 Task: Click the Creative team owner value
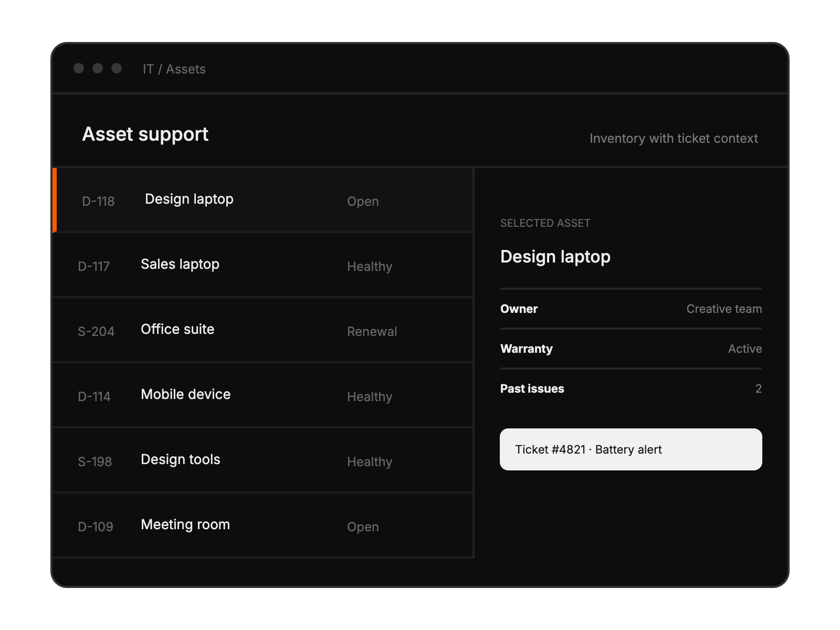[724, 309]
